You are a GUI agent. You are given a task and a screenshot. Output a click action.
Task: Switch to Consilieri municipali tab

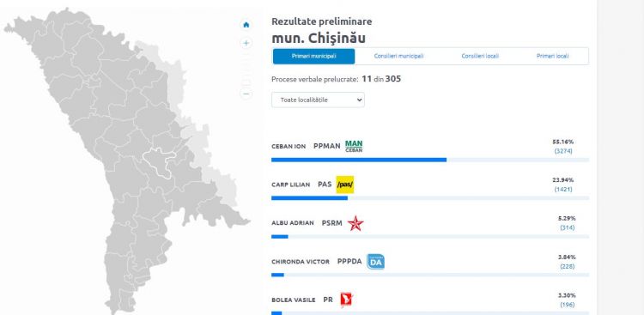(398, 57)
